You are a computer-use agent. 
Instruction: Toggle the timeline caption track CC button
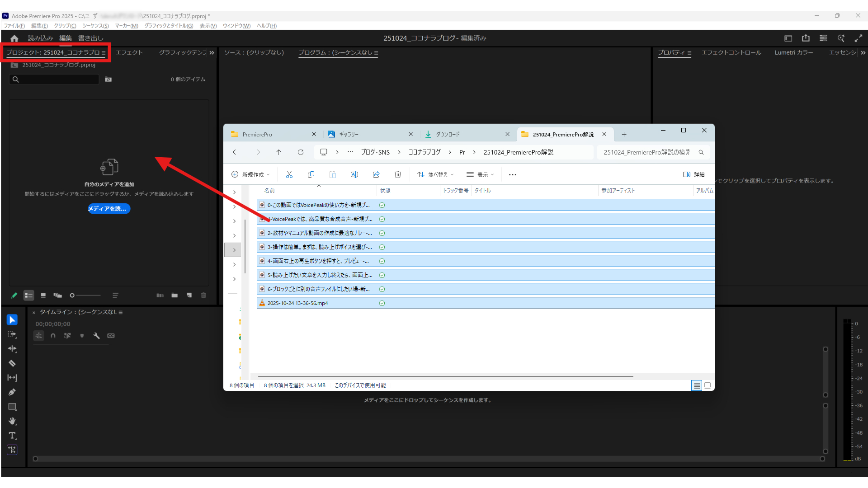click(x=111, y=336)
